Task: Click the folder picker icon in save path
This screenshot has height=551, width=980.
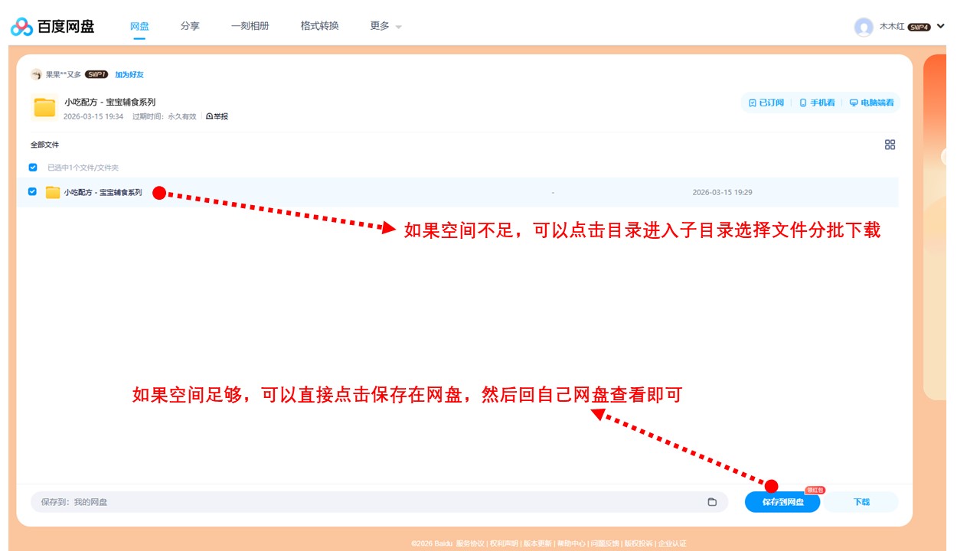Action: tap(712, 502)
